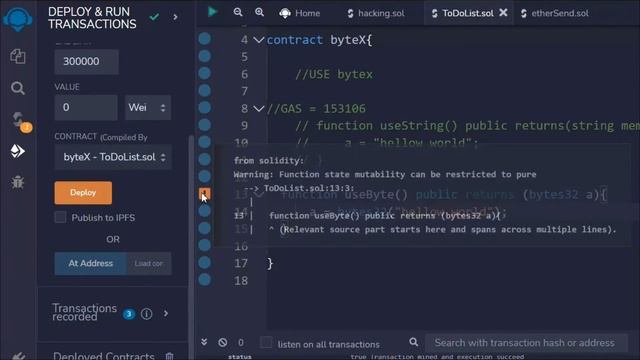Switch to the Home tab
Image resolution: width=640 pixels, height=360 pixels.
[x=300, y=13]
